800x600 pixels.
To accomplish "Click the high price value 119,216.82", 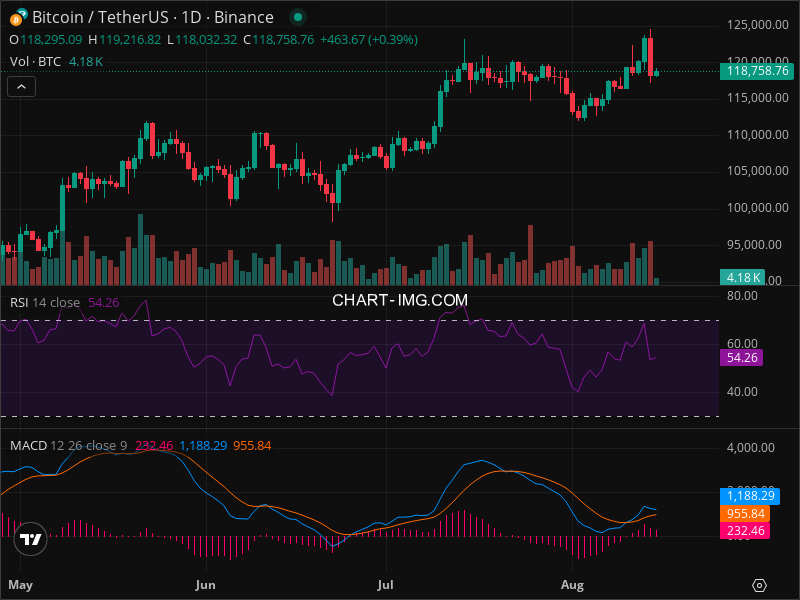I will tap(130, 40).
